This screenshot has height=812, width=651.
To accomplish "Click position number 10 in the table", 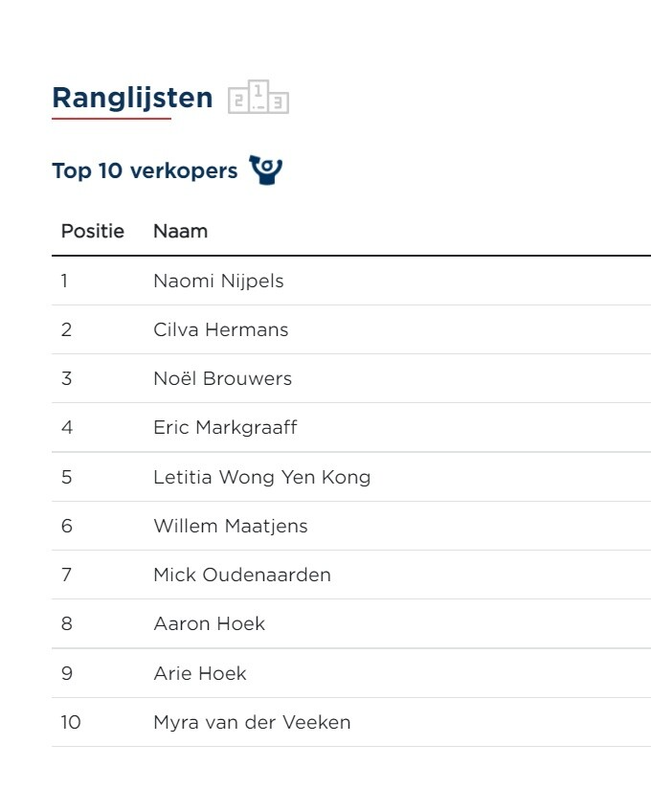I will pos(71,722).
